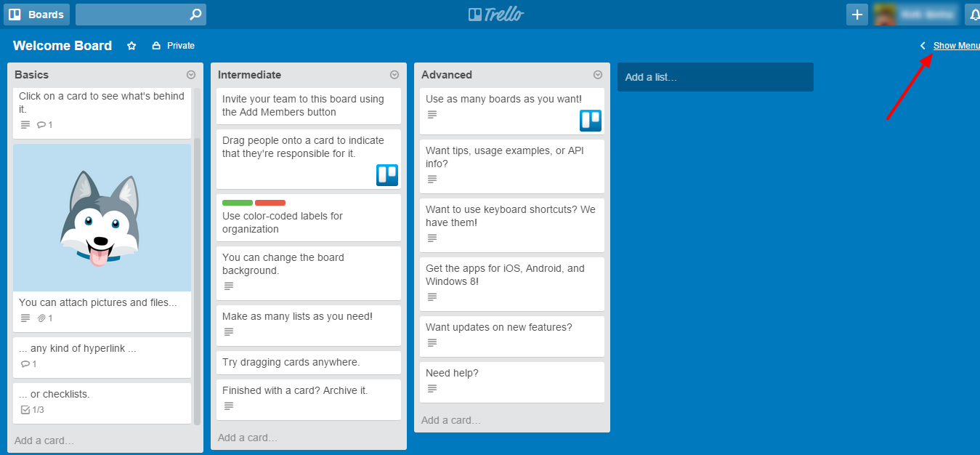Image resolution: width=980 pixels, height=455 pixels.
Task: Click description icon on Archive it card
Action: pyautogui.click(x=229, y=406)
